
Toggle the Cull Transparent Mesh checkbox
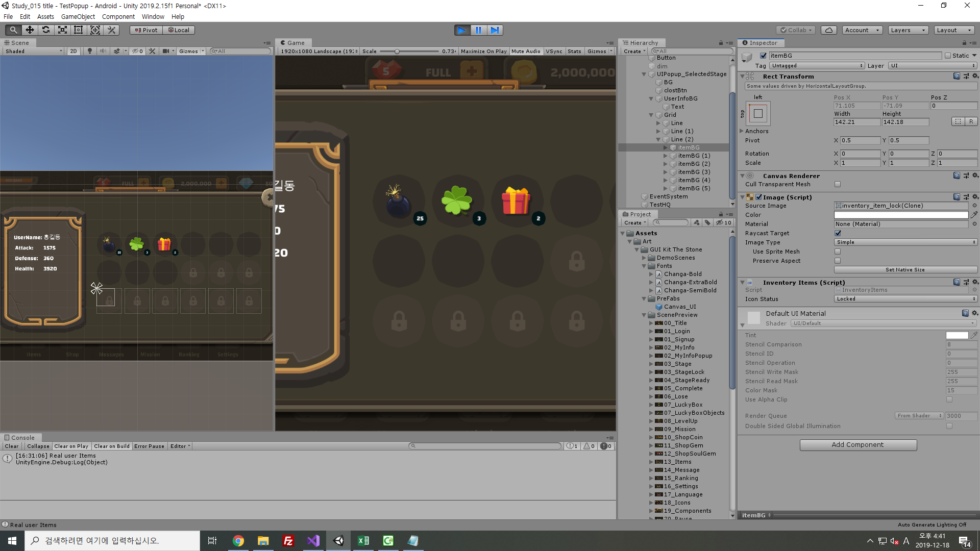click(x=838, y=184)
